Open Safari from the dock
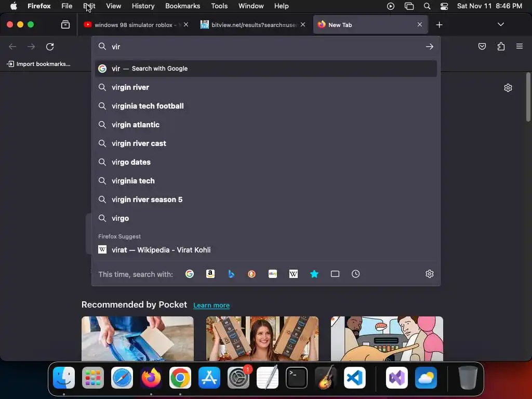Viewport: 532px width, 399px height. tap(122, 377)
